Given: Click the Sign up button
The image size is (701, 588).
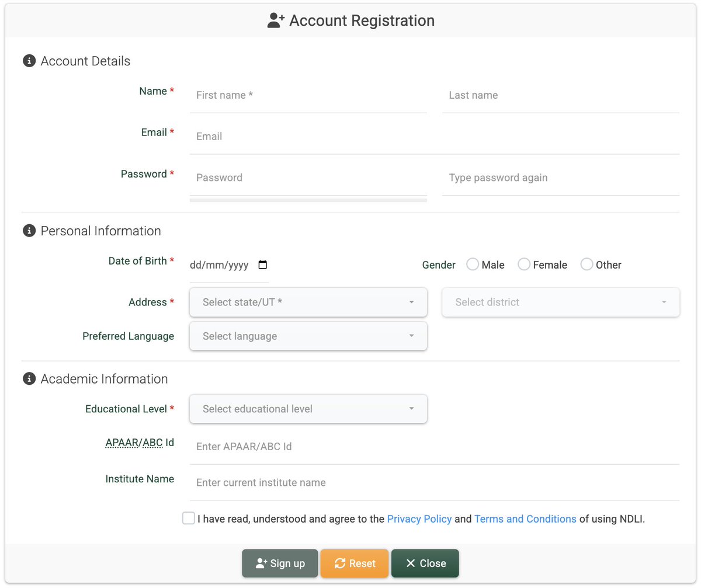Looking at the screenshot, I should coord(280,563).
